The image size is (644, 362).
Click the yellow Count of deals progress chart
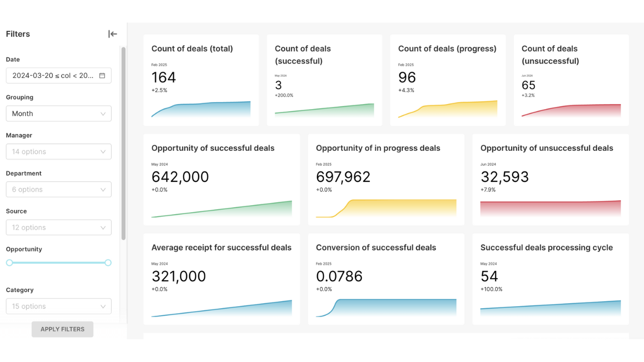coord(448,109)
